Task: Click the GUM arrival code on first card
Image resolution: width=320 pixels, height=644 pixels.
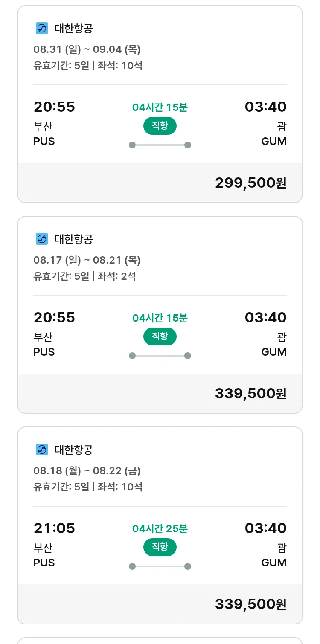Action: pos(273,141)
